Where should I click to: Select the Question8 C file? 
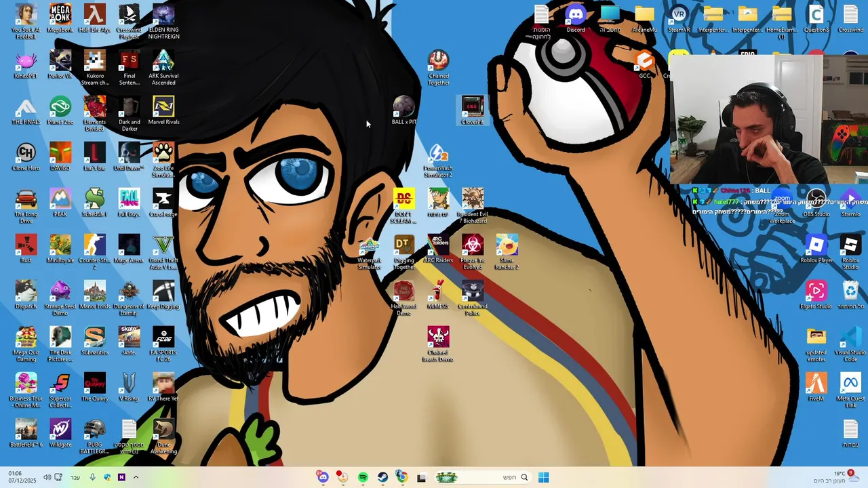[816, 18]
